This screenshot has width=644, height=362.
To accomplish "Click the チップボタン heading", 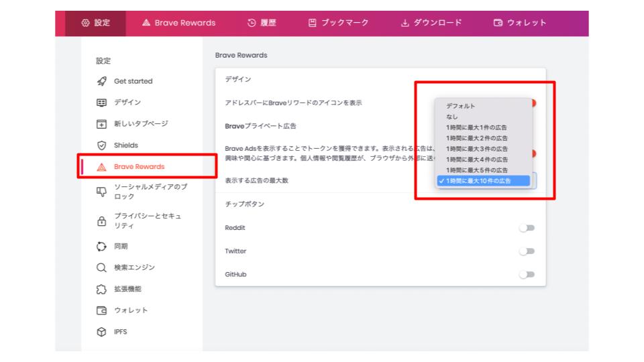I will click(244, 204).
